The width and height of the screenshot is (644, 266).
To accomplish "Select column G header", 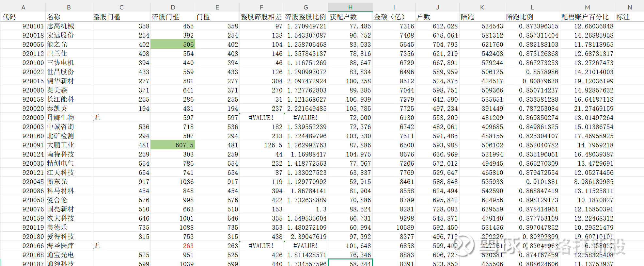I will pos(306,7).
